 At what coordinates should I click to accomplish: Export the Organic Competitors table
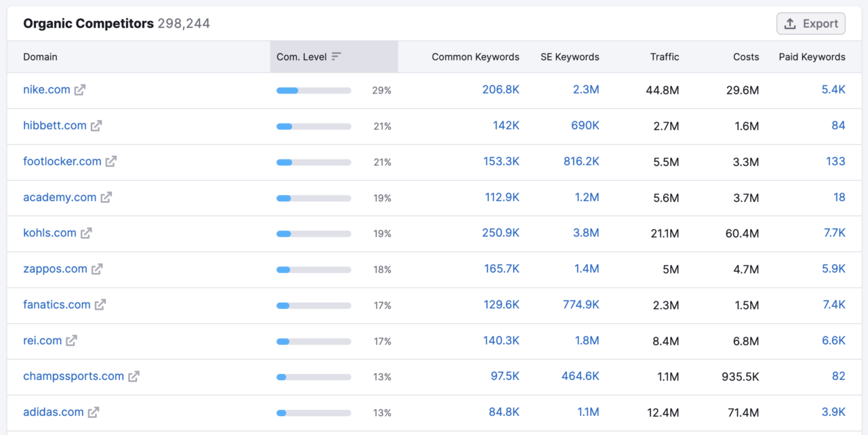pyautogui.click(x=811, y=24)
